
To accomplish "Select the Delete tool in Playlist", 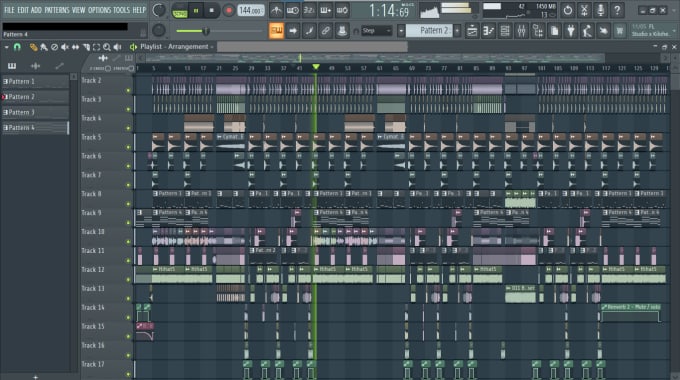I will pyautogui.click(x=54, y=47).
